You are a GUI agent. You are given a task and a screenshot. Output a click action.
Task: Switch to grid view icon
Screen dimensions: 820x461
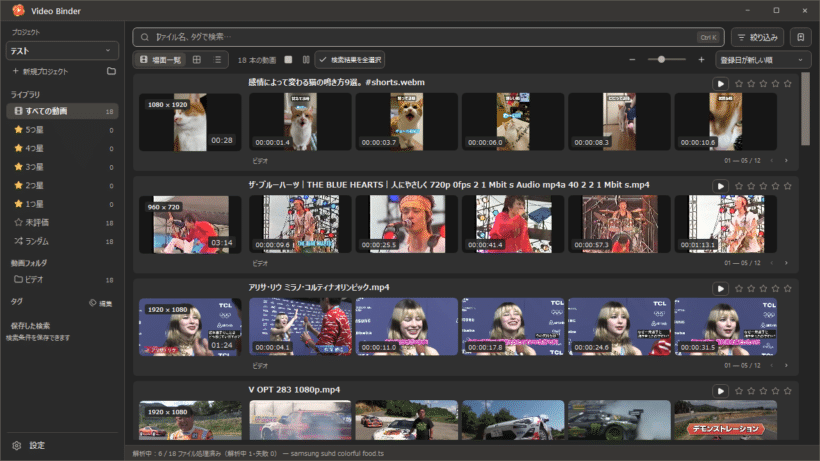click(197, 60)
